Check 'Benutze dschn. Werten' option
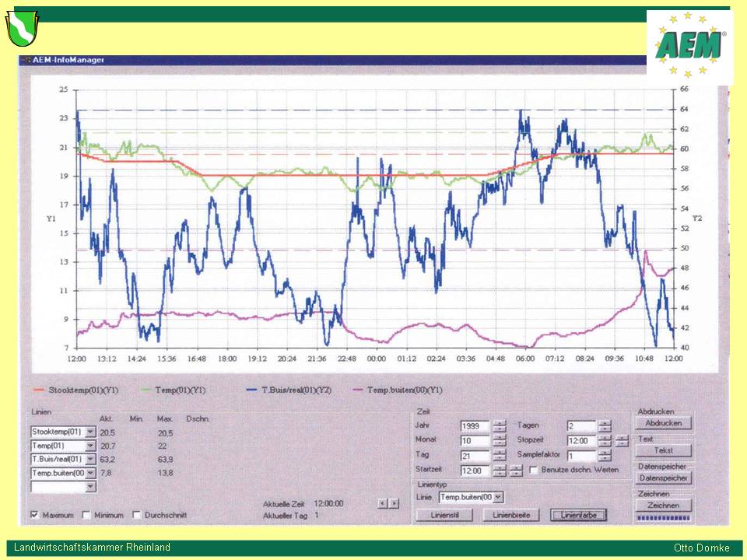This screenshot has width=747, height=560. click(x=533, y=470)
